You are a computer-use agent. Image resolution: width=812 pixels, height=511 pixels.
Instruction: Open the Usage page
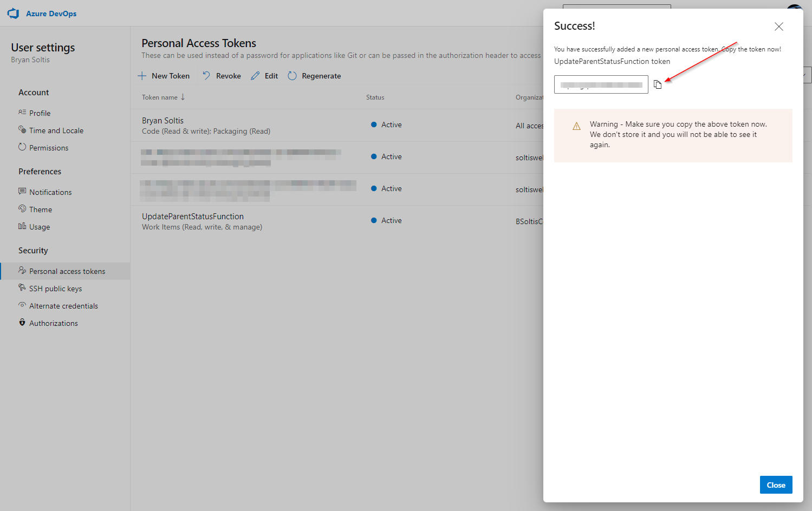tap(40, 227)
